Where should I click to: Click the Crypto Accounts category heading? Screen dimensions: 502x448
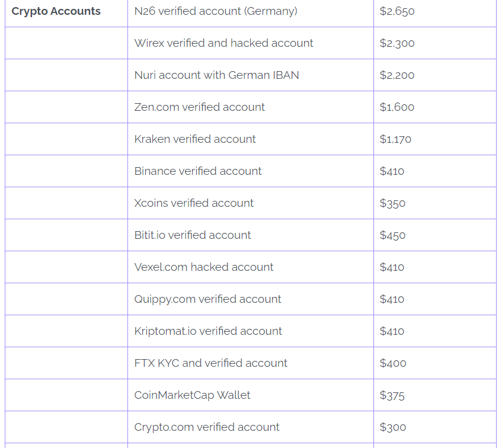pos(56,11)
